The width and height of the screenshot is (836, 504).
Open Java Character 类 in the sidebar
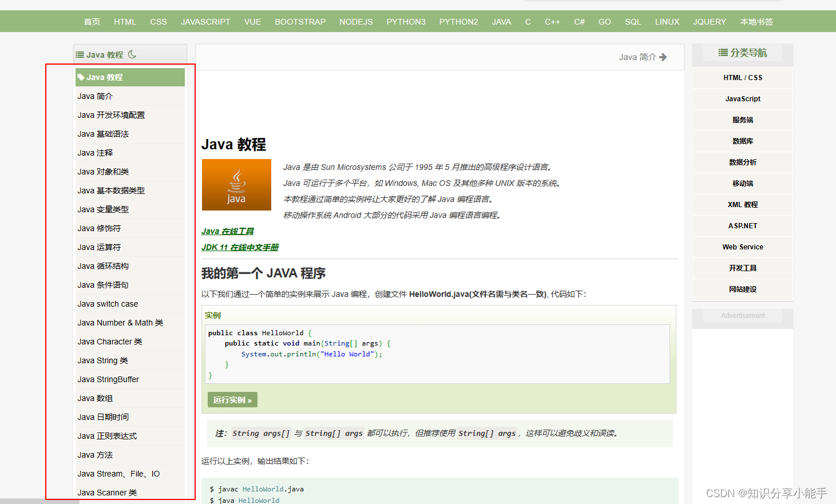[x=130, y=342]
